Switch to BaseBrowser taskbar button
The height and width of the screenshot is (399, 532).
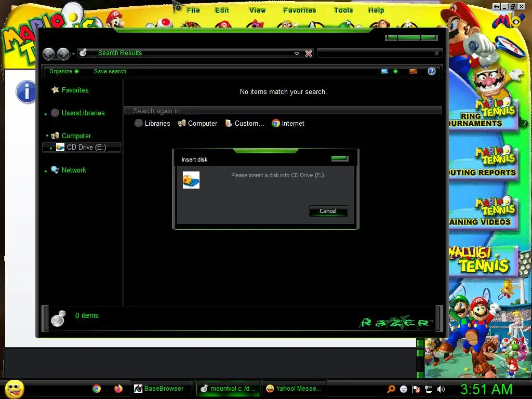[x=161, y=389]
